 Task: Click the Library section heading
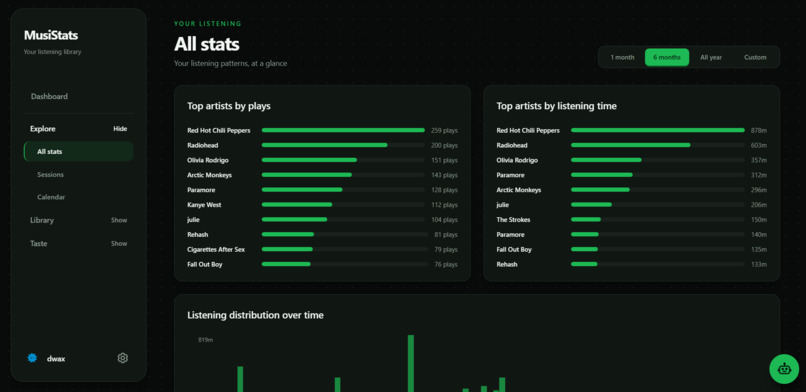click(42, 220)
